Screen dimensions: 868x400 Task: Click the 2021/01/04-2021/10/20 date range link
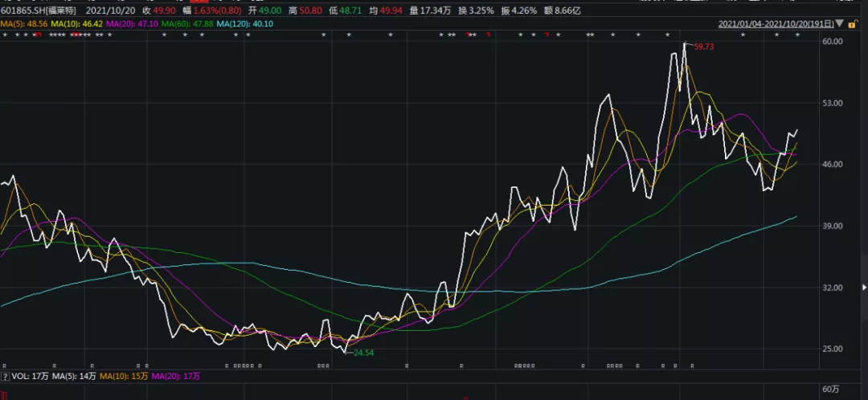(x=775, y=25)
